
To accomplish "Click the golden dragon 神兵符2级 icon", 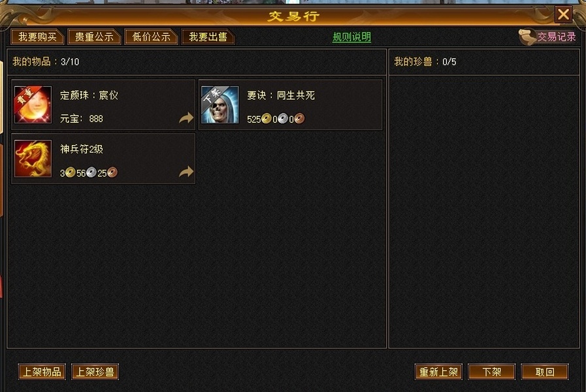I will 33,159.
